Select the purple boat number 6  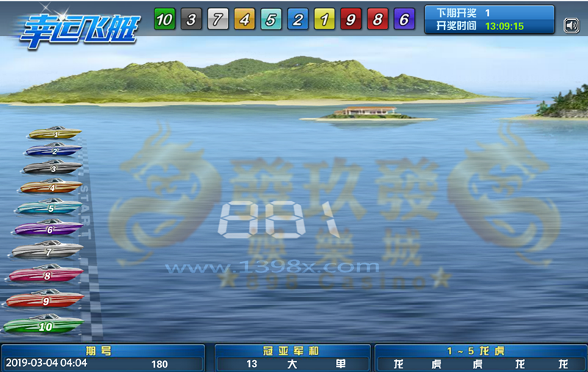point(48,227)
